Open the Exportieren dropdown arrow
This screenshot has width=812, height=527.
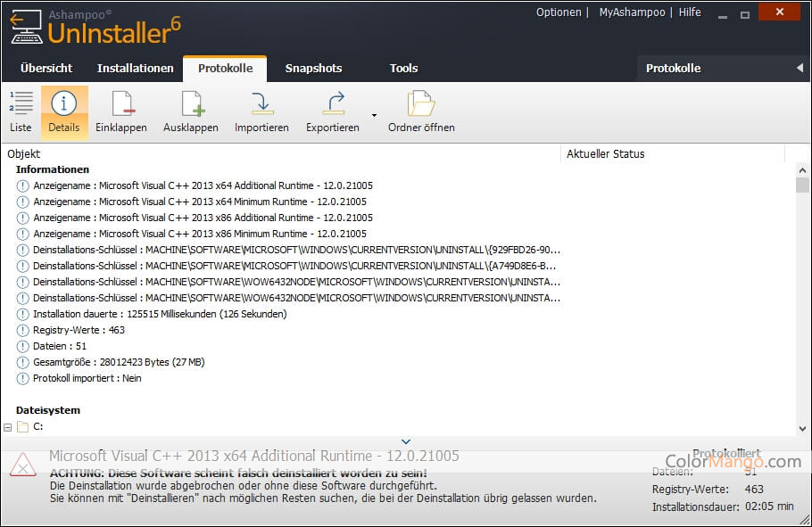point(374,115)
